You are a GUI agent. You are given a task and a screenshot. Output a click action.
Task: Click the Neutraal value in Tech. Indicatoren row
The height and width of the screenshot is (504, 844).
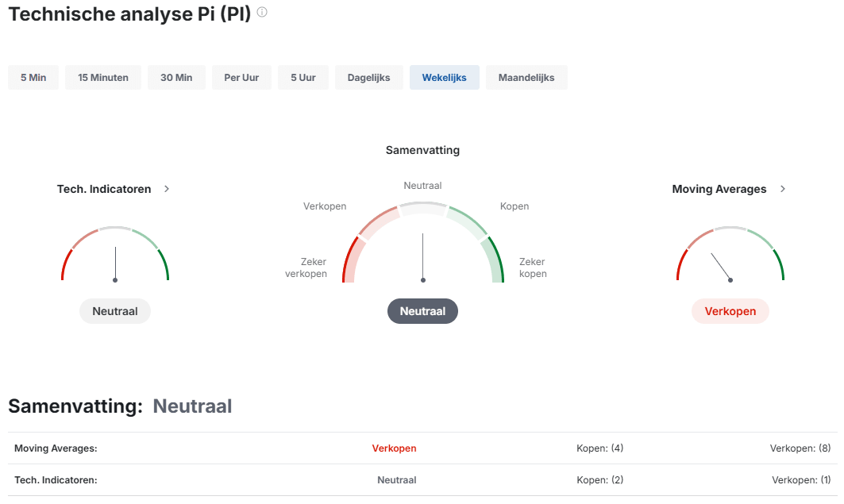(x=397, y=480)
